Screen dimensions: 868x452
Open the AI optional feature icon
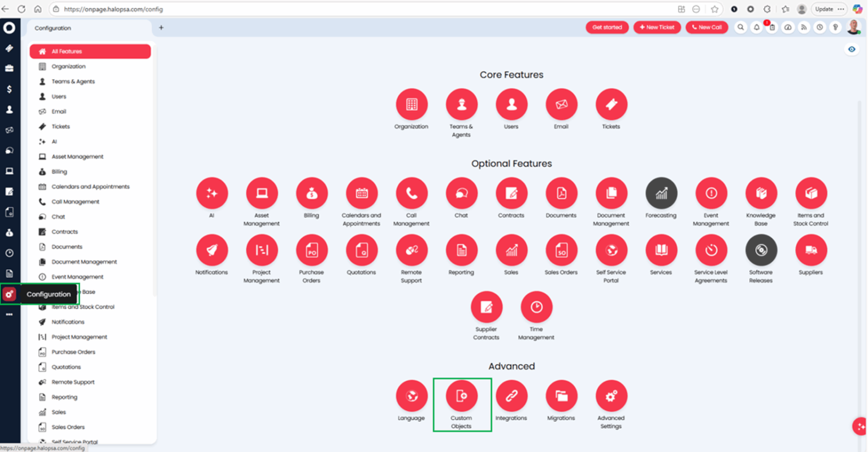coord(212,193)
